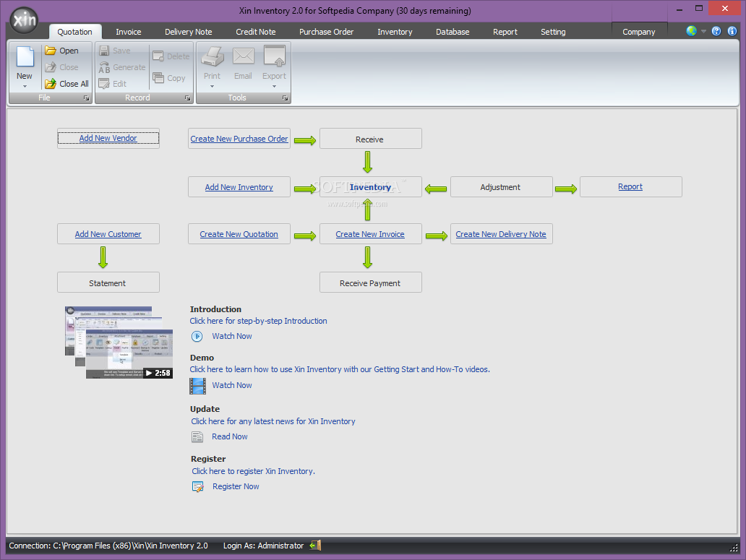Click the Close file icon
Image resolution: width=746 pixels, height=560 pixels.
(x=51, y=67)
